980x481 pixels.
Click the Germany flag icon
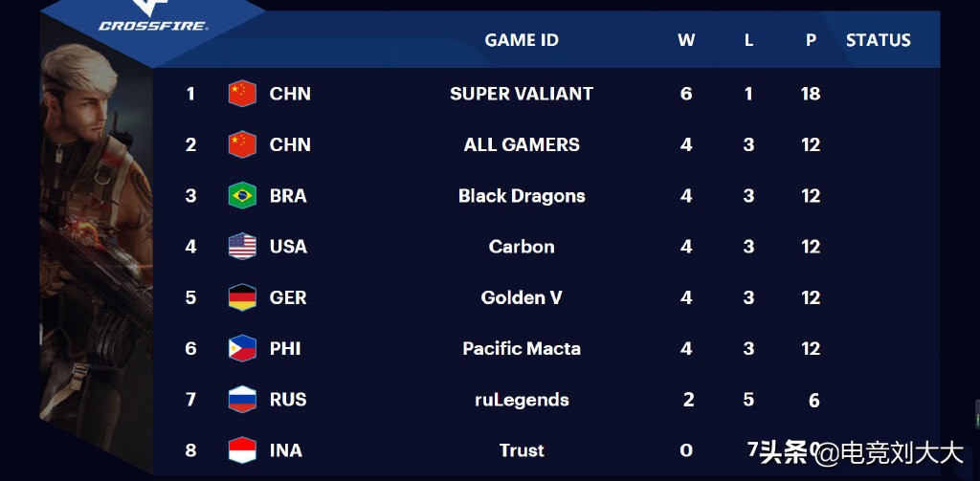242,297
